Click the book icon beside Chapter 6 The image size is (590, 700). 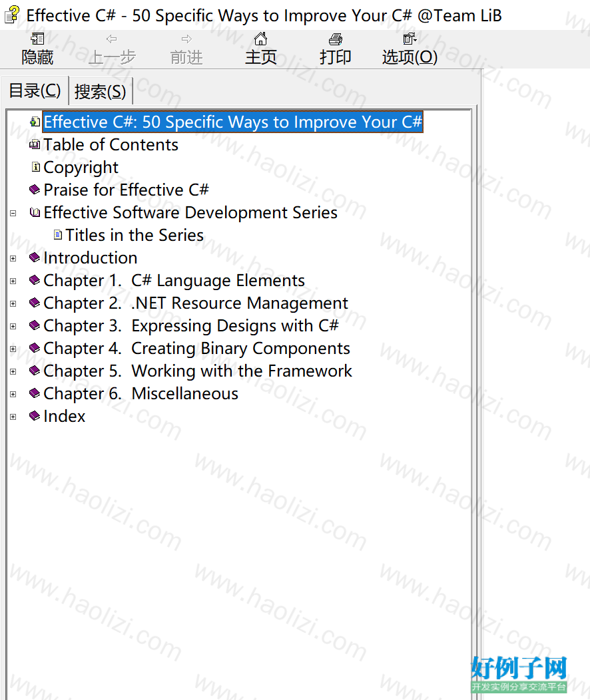coord(35,393)
